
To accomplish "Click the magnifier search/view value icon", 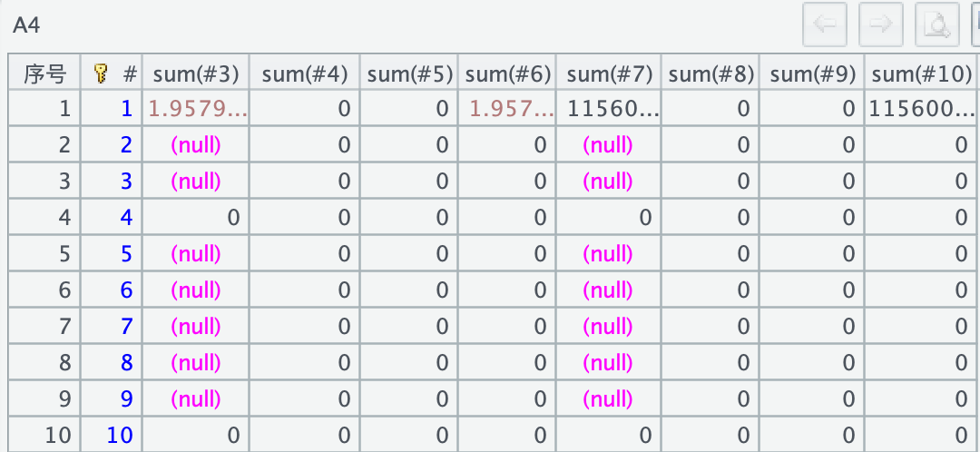I will pyautogui.click(x=936, y=25).
